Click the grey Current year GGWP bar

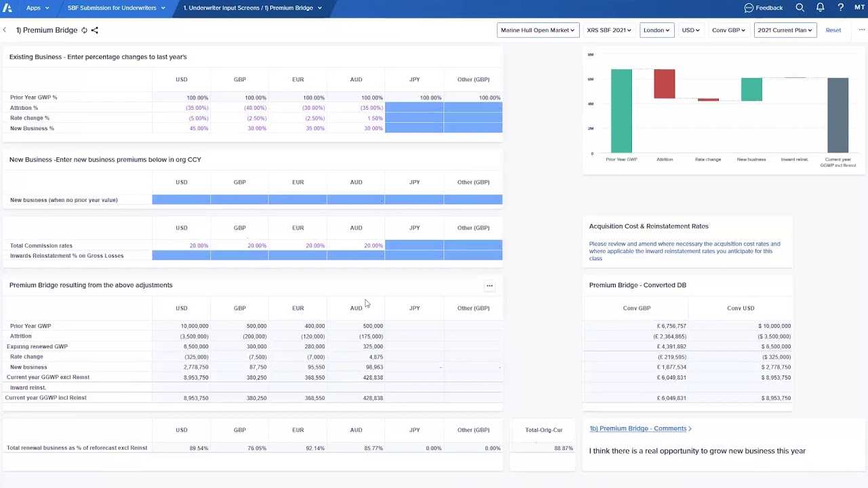(838, 115)
